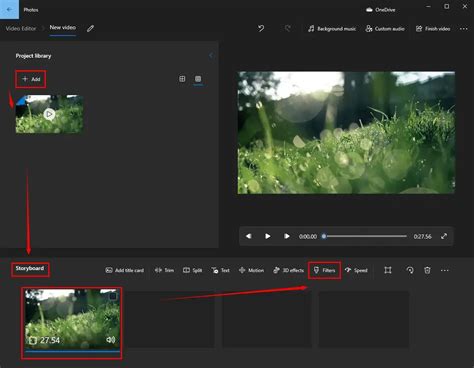Play the video preview
Viewport: 474px width, 368px height.
267,236
